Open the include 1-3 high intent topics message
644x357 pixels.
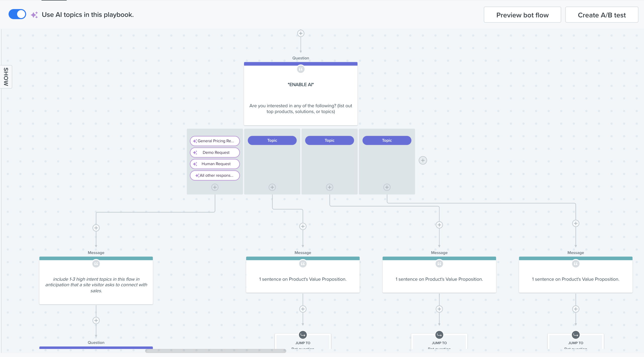(x=96, y=284)
